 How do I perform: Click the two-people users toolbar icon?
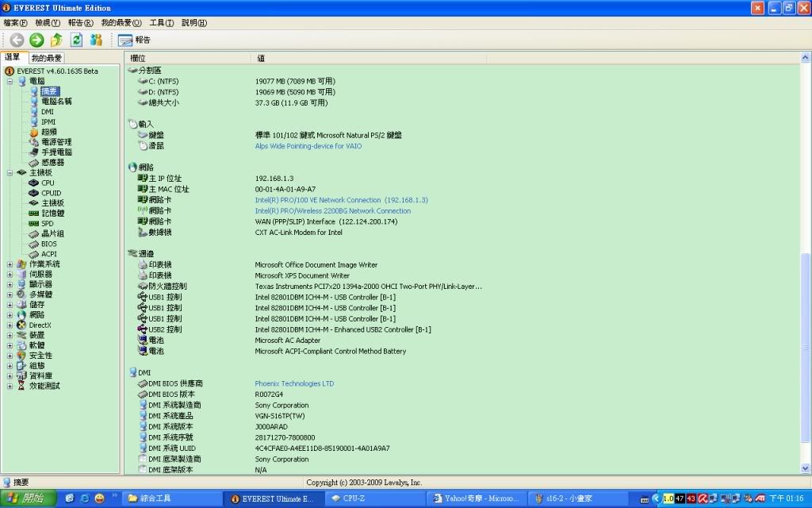(96, 40)
